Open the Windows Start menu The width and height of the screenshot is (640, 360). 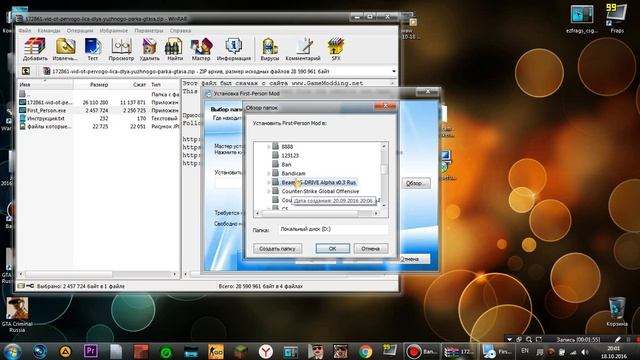[13, 351]
